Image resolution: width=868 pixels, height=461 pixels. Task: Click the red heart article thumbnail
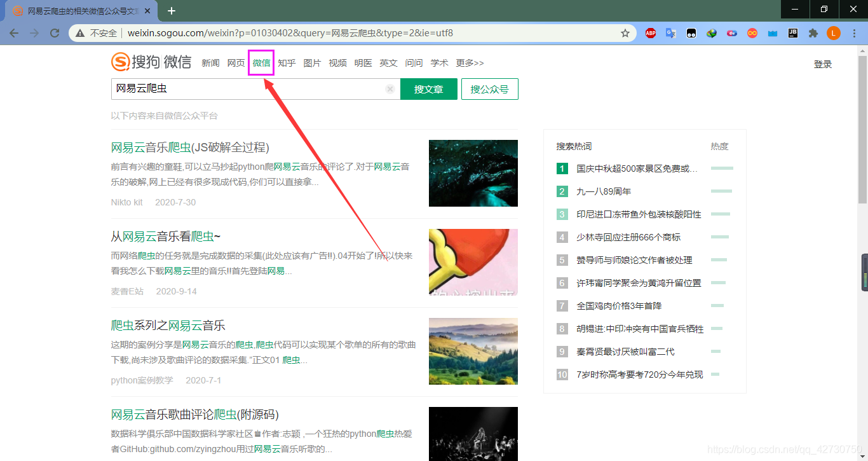(473, 262)
